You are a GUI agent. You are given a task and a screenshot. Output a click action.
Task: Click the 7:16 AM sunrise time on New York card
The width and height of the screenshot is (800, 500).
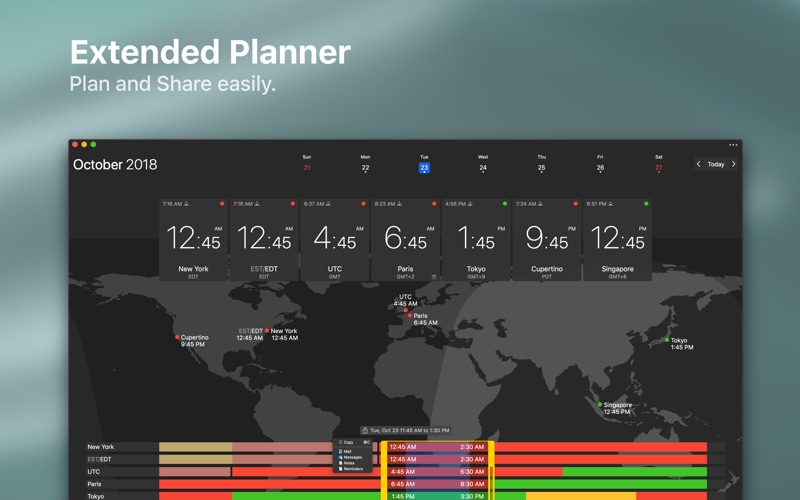click(172, 204)
